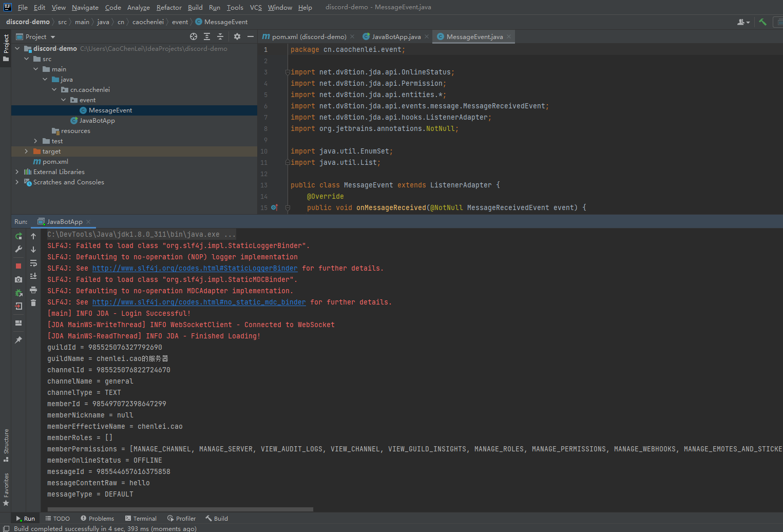This screenshot has width=783, height=532.
Task: Open the Profiler tool window
Action: [x=181, y=519]
